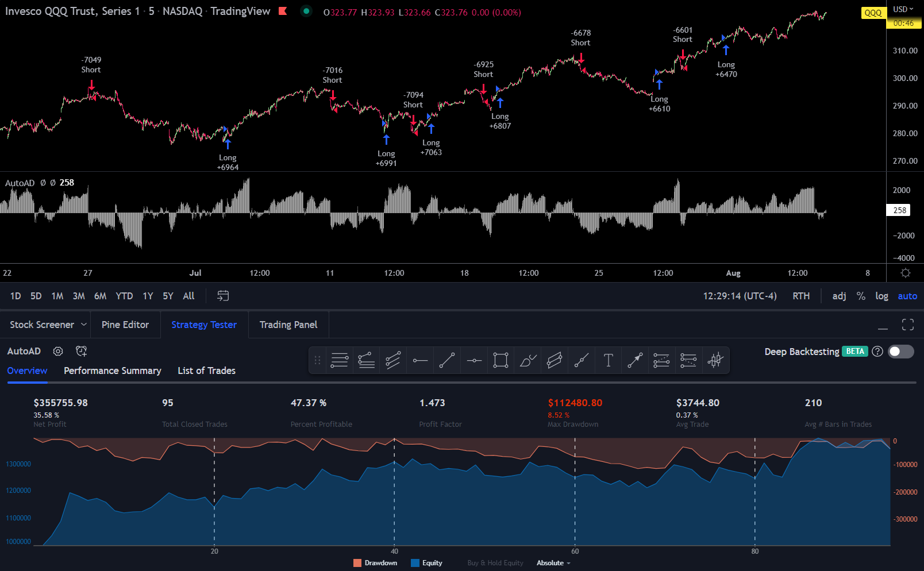Toggle log scale mode

click(x=881, y=296)
